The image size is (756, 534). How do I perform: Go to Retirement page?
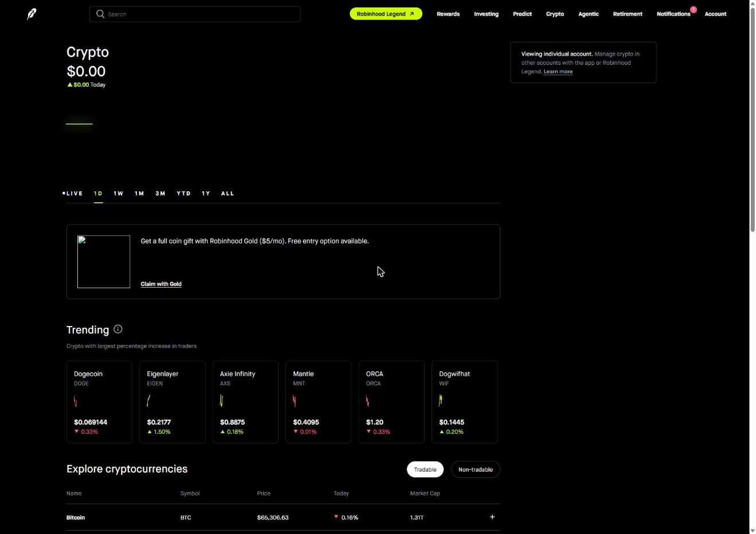tap(628, 14)
